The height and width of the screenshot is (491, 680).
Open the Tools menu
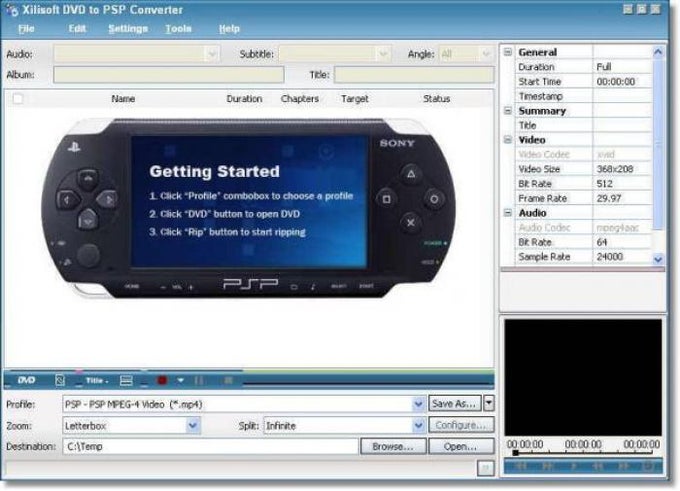point(178,29)
